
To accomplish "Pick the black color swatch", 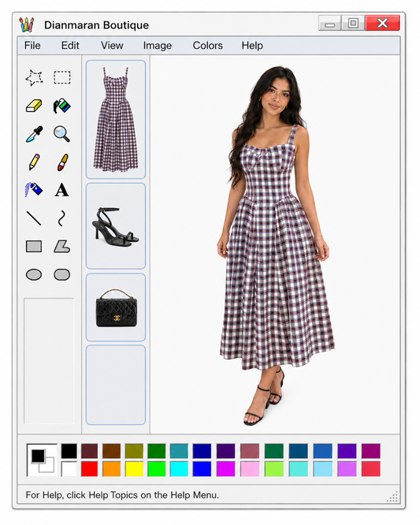I will (69, 451).
